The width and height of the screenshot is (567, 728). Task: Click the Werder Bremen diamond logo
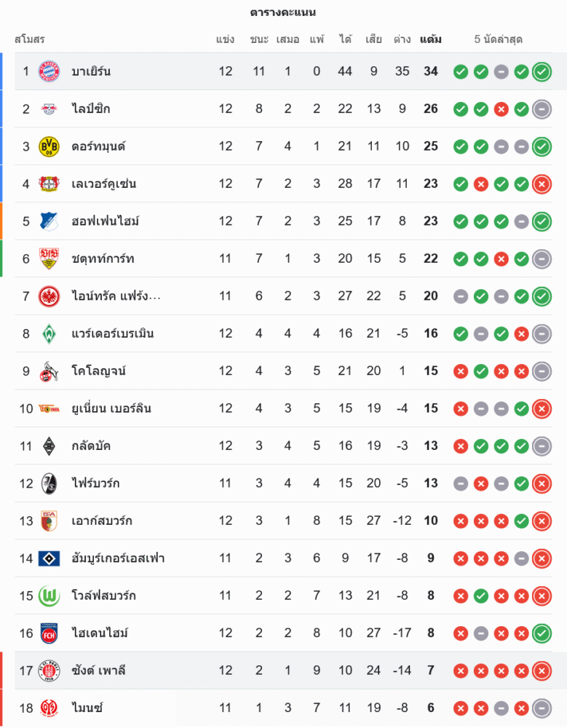[x=49, y=334]
